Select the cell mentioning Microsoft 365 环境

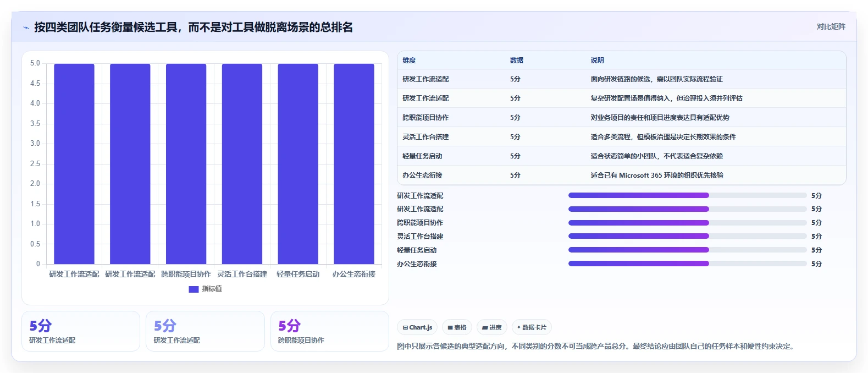pos(657,175)
